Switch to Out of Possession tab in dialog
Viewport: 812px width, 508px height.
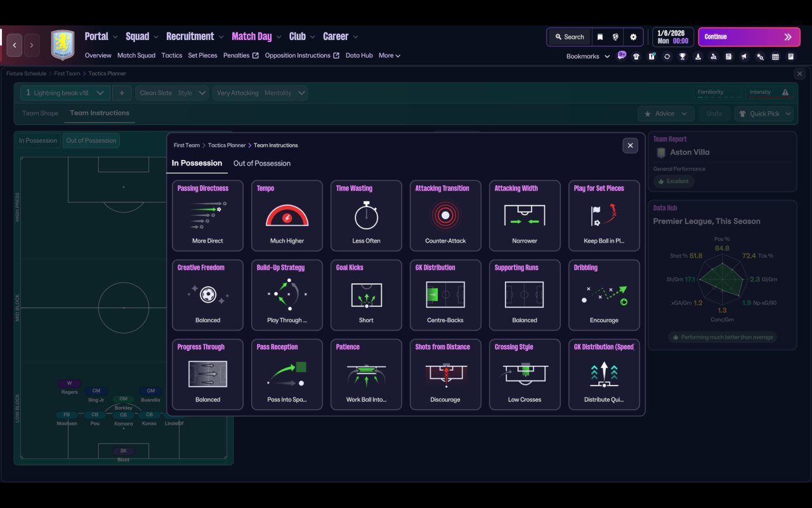click(x=262, y=163)
